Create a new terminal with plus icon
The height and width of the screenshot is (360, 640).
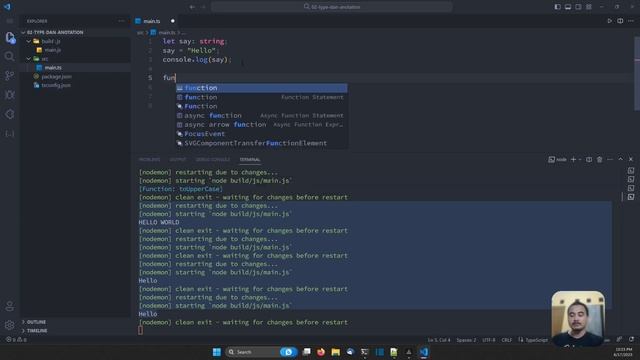[573, 160]
